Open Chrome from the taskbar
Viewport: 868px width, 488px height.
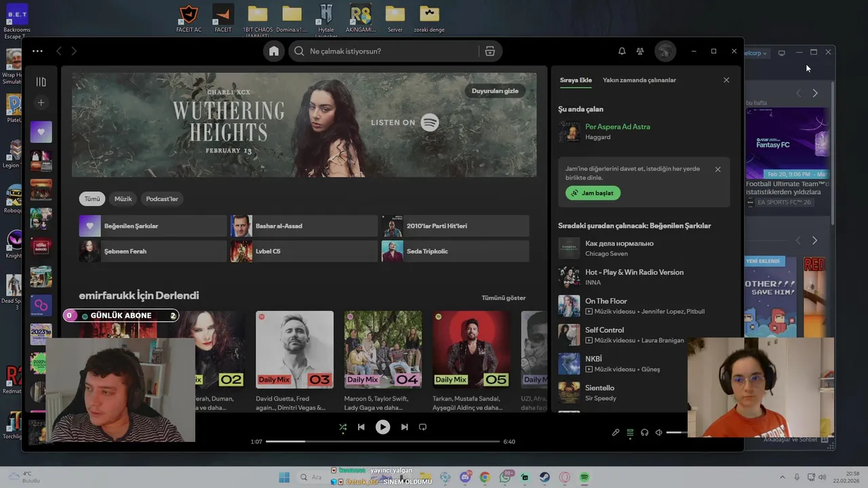(x=485, y=477)
